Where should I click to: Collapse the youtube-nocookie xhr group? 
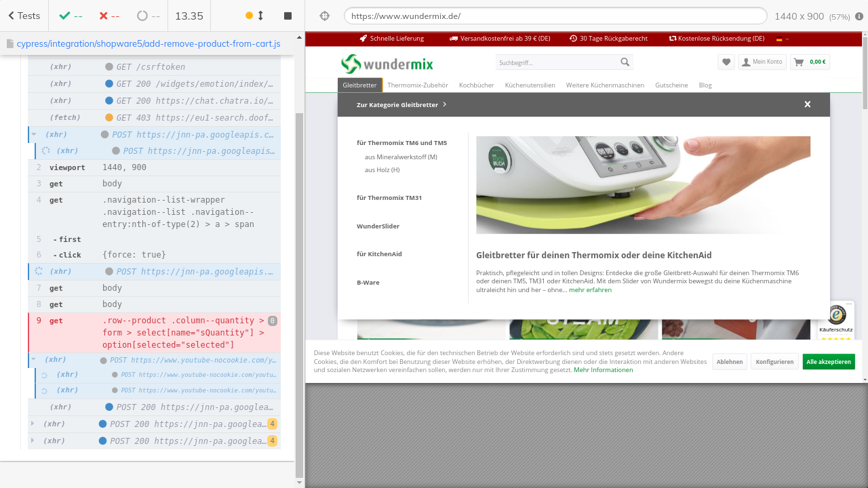click(x=33, y=360)
